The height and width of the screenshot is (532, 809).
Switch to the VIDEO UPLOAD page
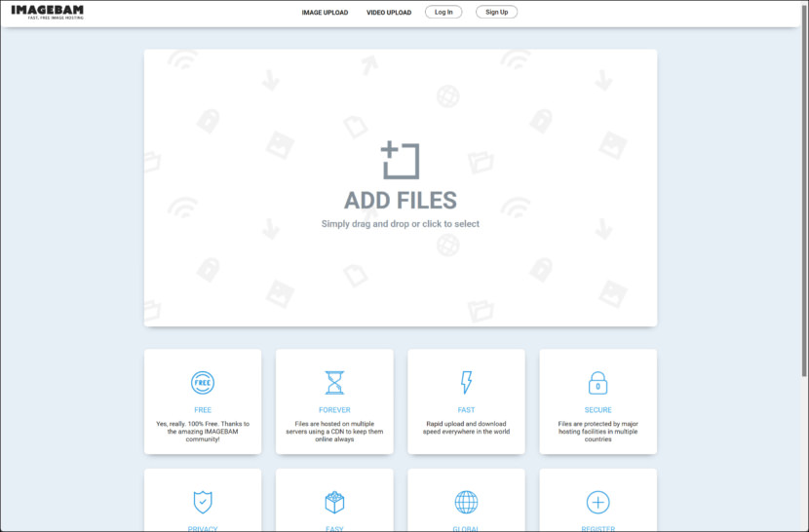[x=389, y=13]
